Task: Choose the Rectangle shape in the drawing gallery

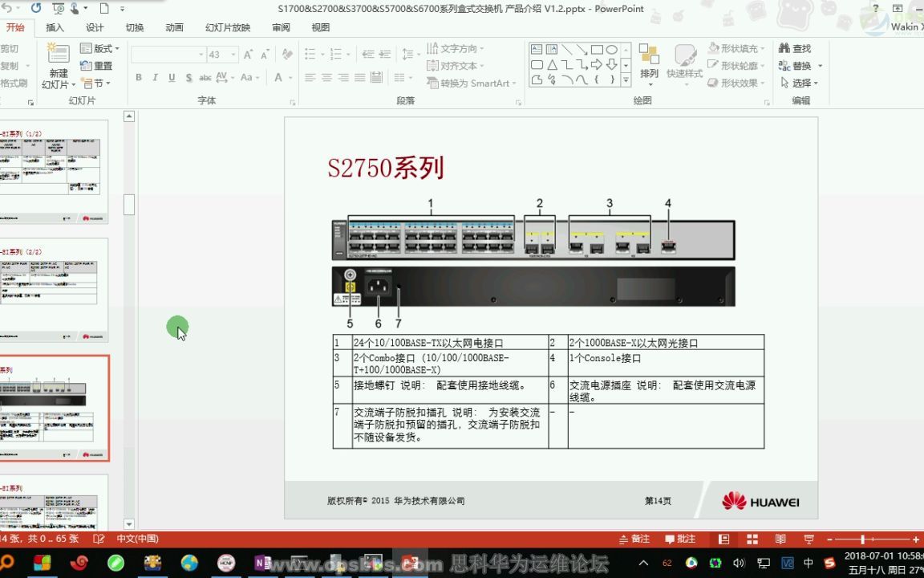Action: click(x=598, y=49)
